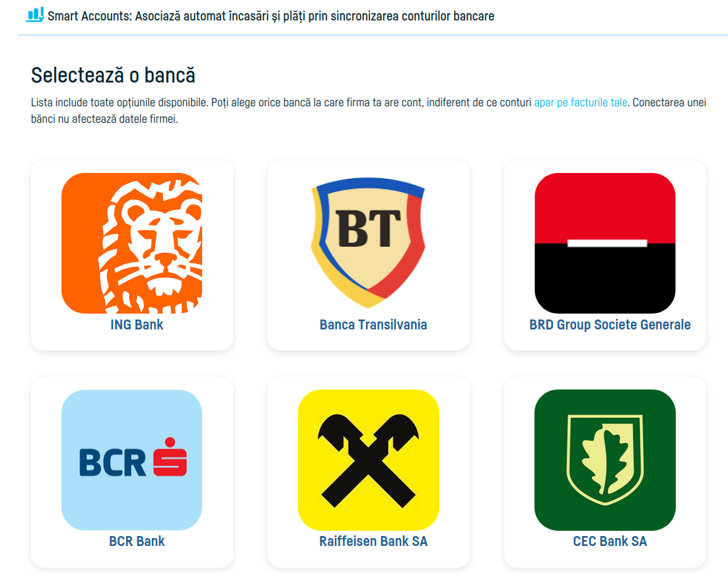Click the Smart Accounts chart icon in header

[x=35, y=15]
